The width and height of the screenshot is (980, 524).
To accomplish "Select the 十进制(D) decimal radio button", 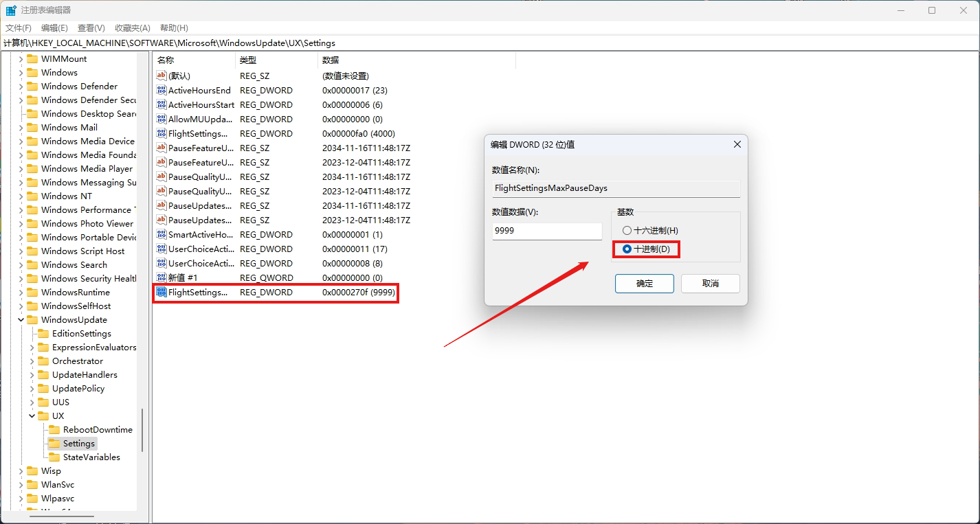I will [x=627, y=249].
